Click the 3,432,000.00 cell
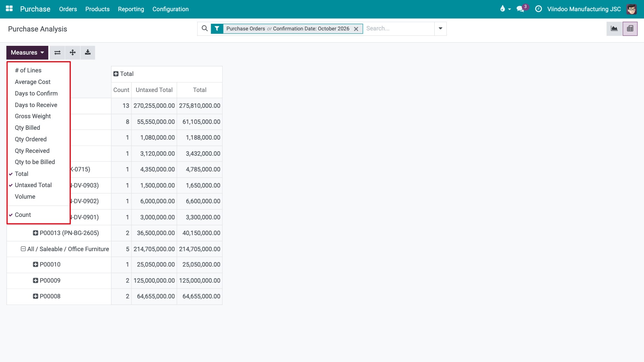The image size is (644, 362). [x=199, y=154]
